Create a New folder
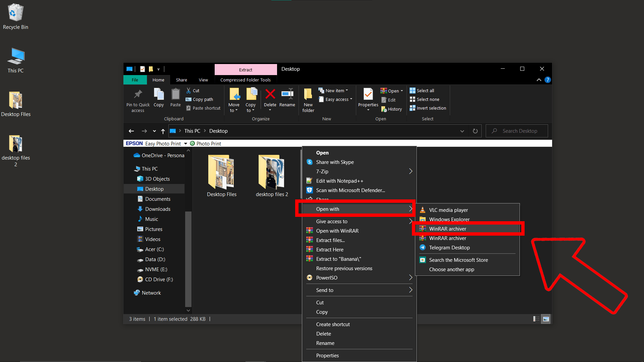This screenshot has width=644, height=362. (308, 100)
